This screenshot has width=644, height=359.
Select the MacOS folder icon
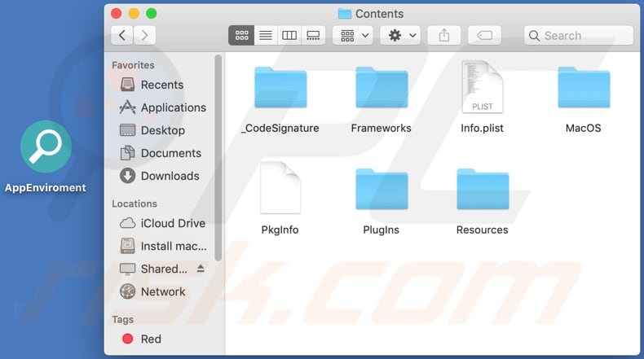coord(584,87)
